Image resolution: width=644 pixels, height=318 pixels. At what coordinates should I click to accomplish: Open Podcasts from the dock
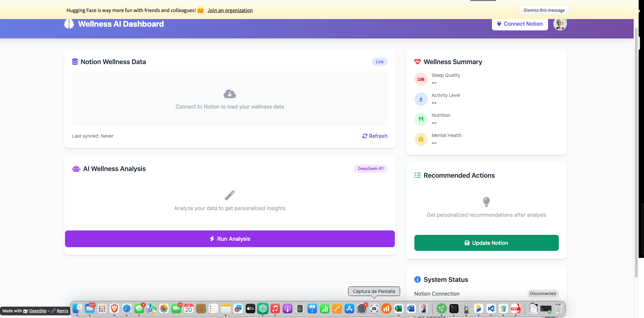[x=287, y=309]
